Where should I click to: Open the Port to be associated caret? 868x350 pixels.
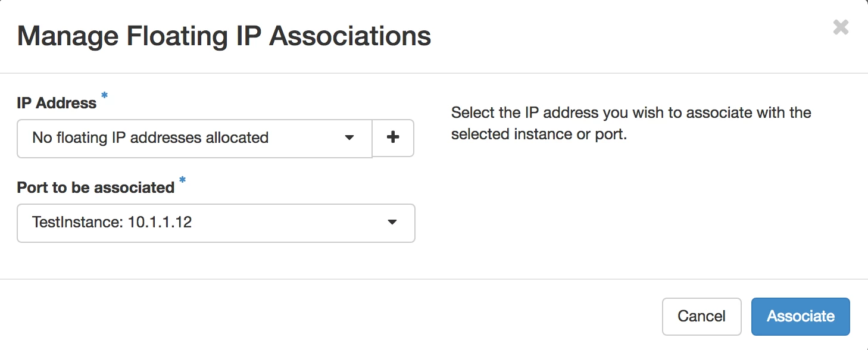[392, 223]
